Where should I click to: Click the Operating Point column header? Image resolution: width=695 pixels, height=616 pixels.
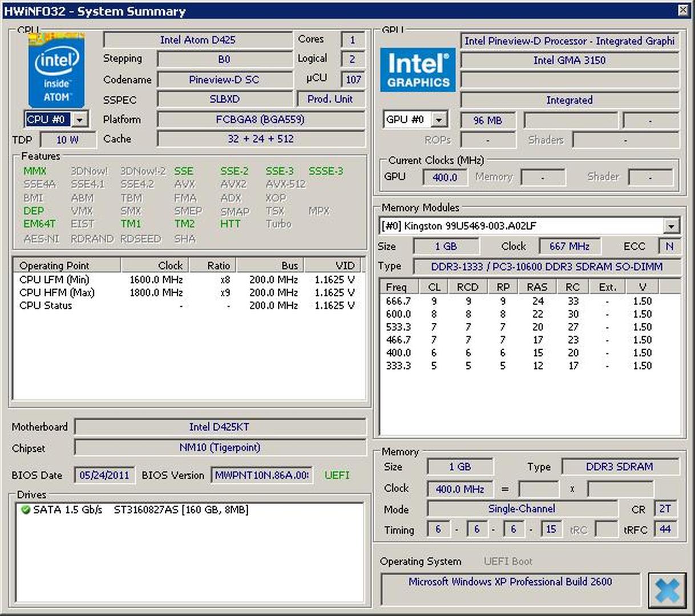(x=67, y=265)
